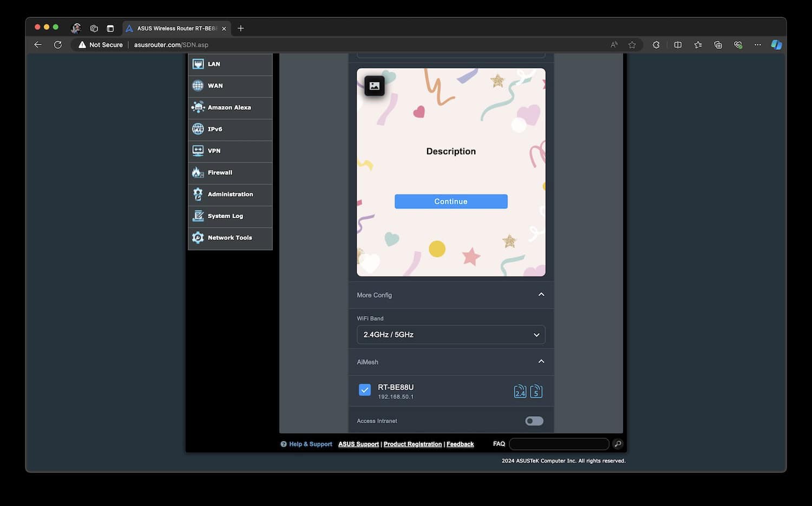Open the favorites list icon
Image resolution: width=812 pixels, height=506 pixels.
point(698,44)
